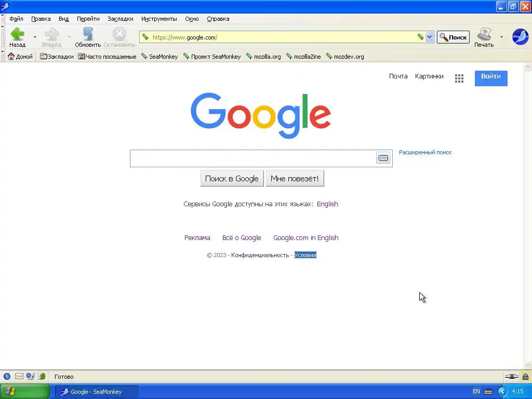Open the Windows Start button

(24, 392)
